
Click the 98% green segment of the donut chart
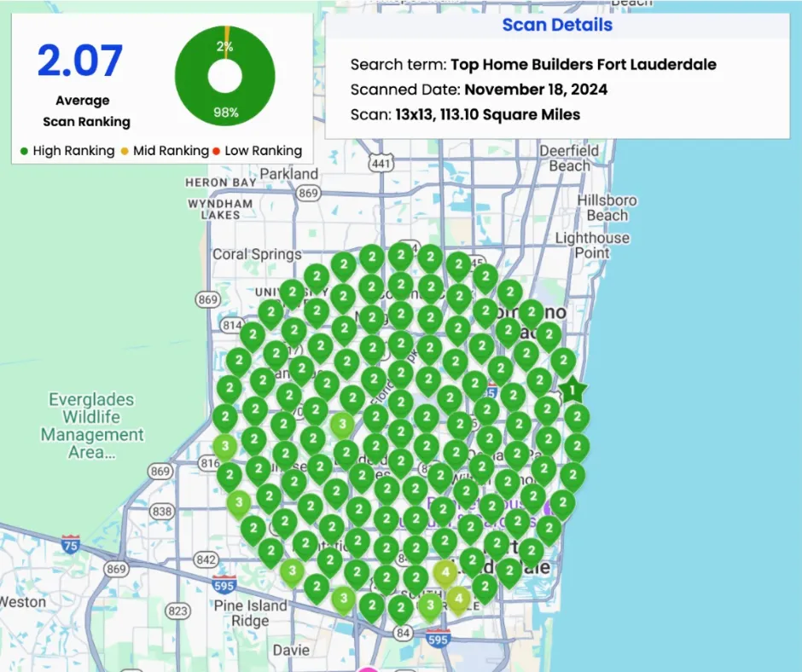(x=225, y=112)
